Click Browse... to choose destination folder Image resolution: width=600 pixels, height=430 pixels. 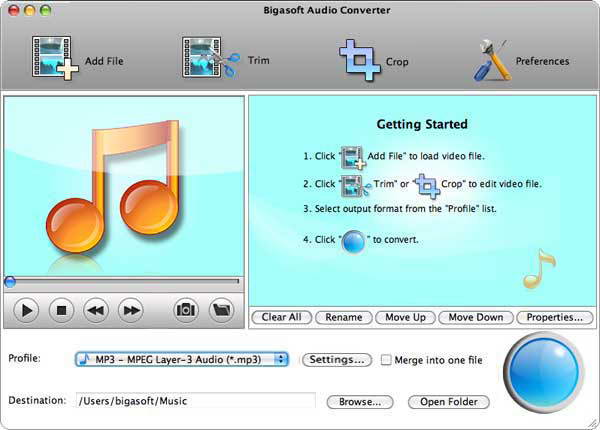pyautogui.click(x=360, y=402)
